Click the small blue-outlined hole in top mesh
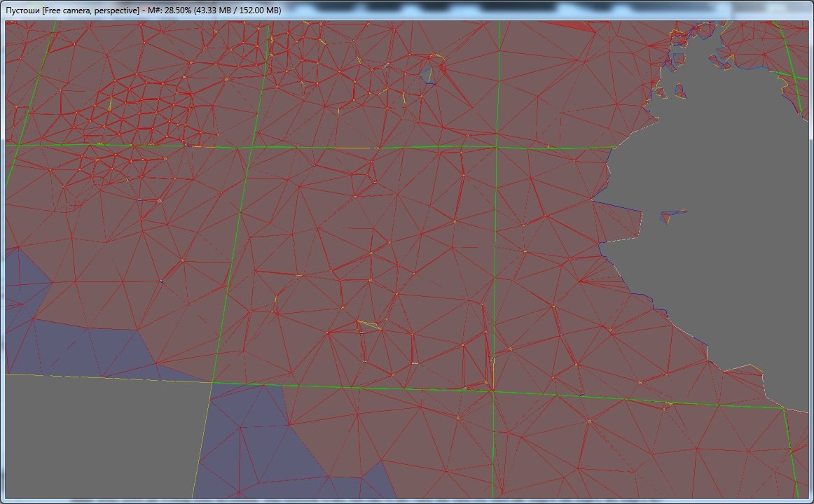 tap(428, 76)
